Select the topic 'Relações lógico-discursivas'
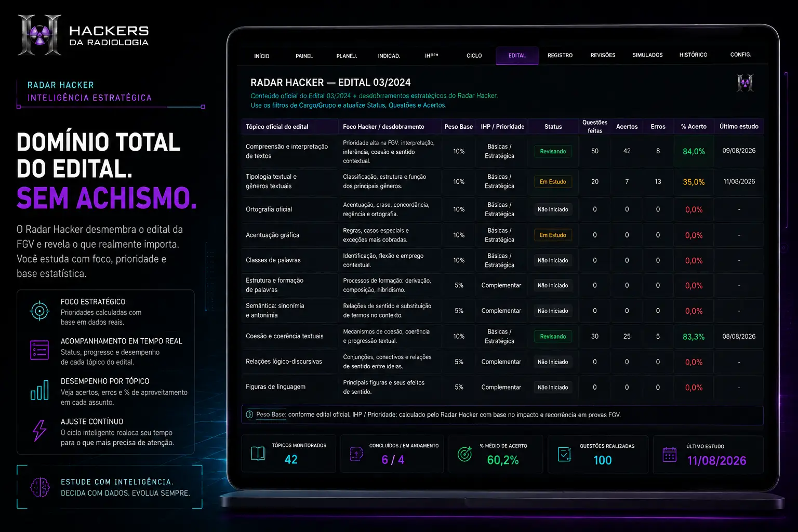This screenshot has height=532, width=798. click(284, 362)
